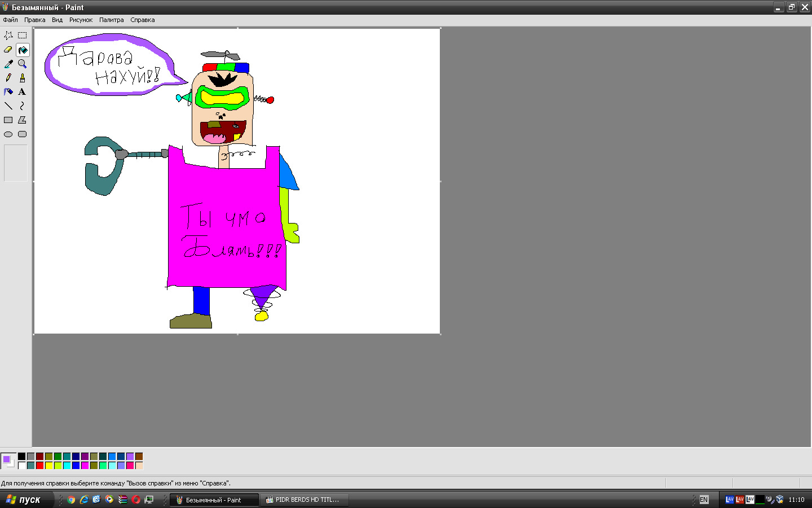The height and width of the screenshot is (508, 812).
Task: Click the пуск Start button
Action: (27, 500)
